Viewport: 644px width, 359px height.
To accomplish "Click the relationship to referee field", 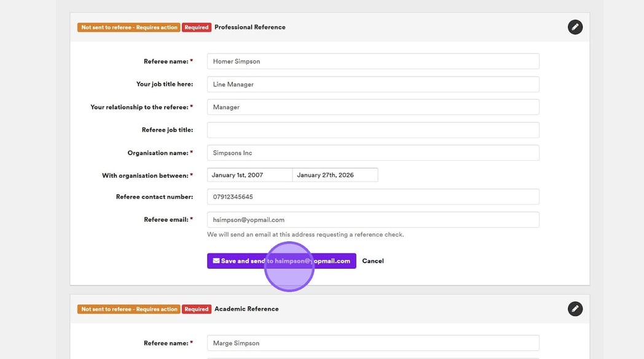I will [x=372, y=107].
